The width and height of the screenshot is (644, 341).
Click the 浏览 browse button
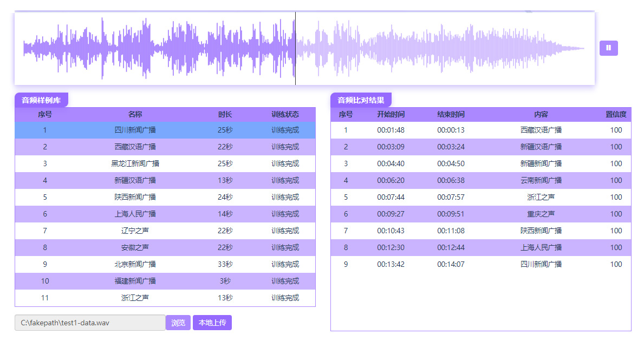[x=178, y=323]
